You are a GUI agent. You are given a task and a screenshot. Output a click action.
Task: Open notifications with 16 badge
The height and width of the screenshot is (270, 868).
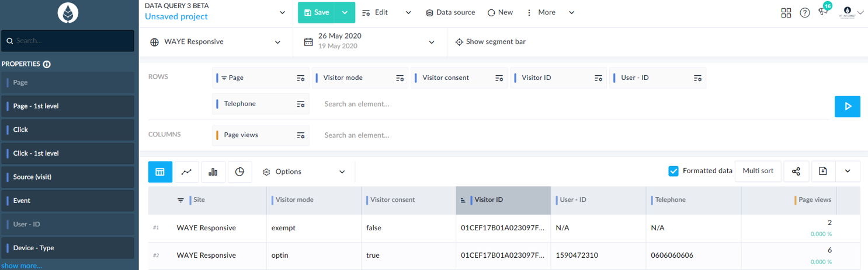coord(824,12)
